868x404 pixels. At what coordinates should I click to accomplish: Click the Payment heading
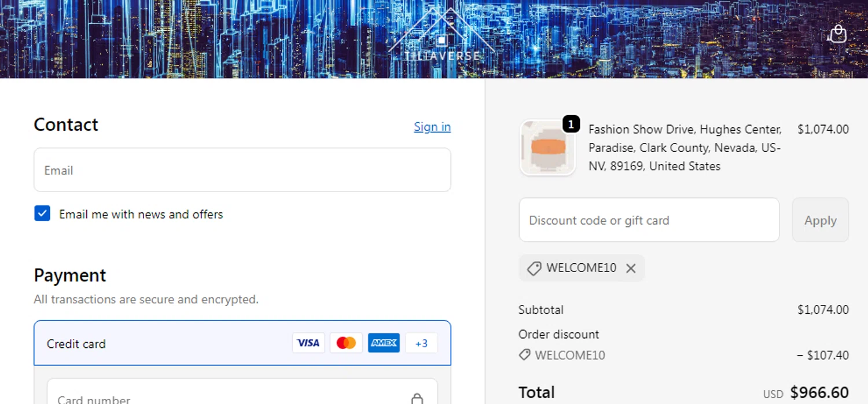coord(70,275)
